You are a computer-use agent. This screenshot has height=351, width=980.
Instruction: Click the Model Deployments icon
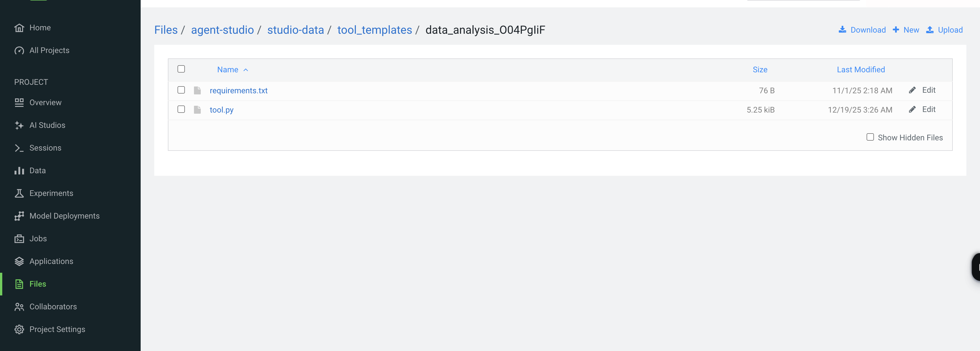click(19, 216)
